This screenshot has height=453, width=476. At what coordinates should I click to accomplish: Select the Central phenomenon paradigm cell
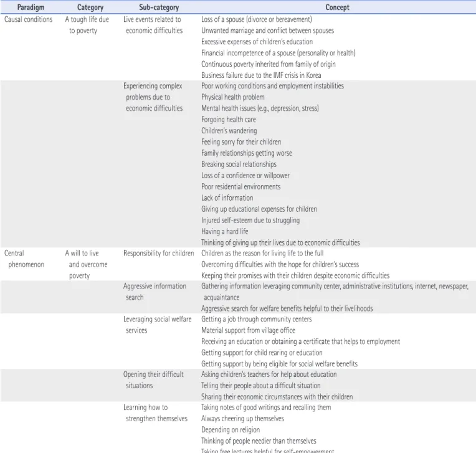tap(24, 259)
